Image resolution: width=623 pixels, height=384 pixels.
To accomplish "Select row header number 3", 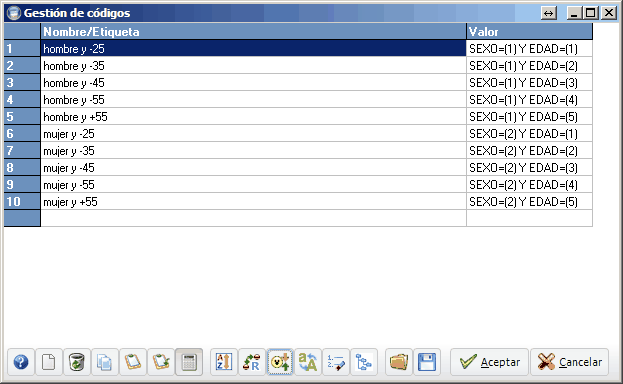I will (x=22, y=83).
